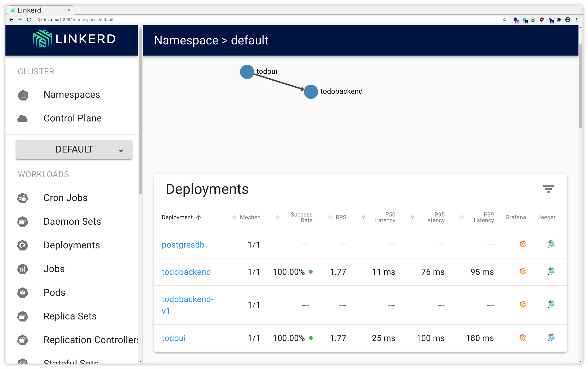This screenshot has height=369, width=588.
Task: Click the table filter icon in Deployments
Action: click(548, 189)
